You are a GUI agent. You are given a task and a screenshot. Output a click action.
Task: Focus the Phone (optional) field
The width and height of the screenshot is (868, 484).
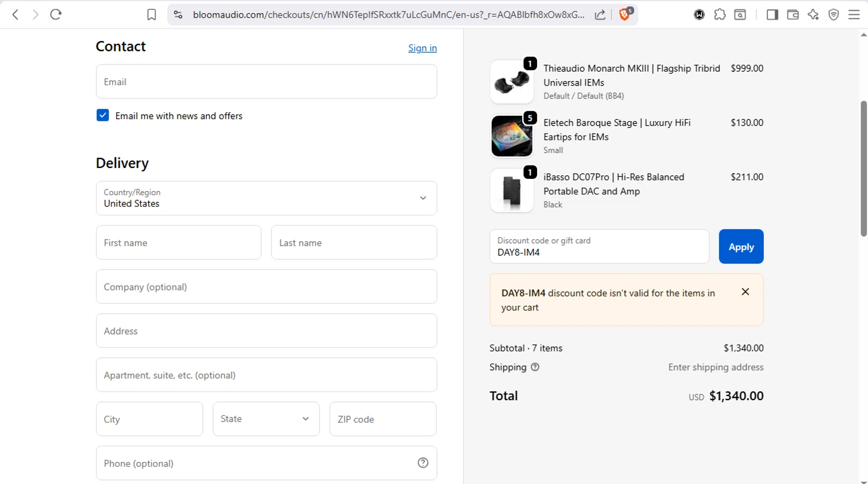pyautogui.click(x=266, y=463)
